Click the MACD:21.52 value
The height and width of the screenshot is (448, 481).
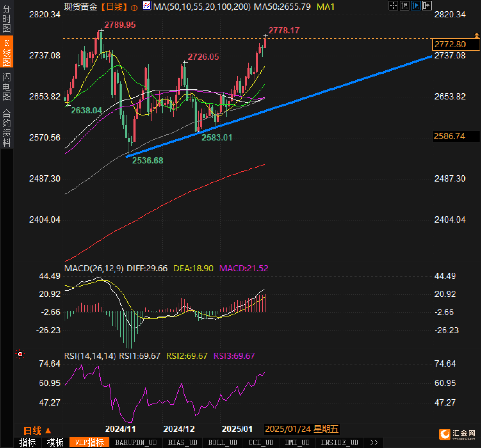pos(244,268)
